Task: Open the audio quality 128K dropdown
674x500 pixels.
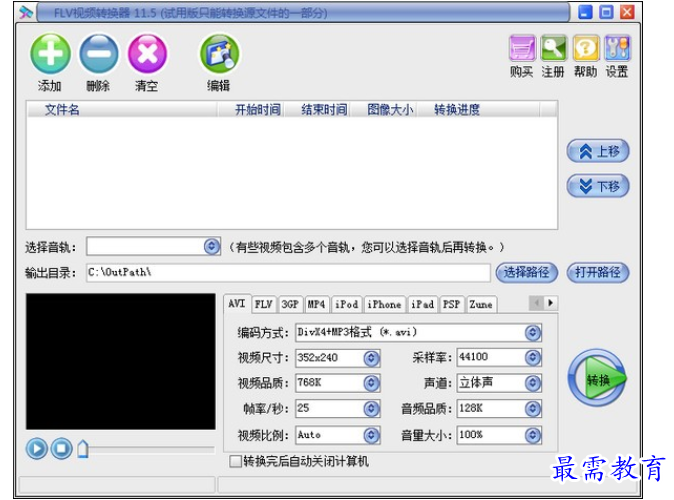Action: pyautogui.click(x=533, y=409)
